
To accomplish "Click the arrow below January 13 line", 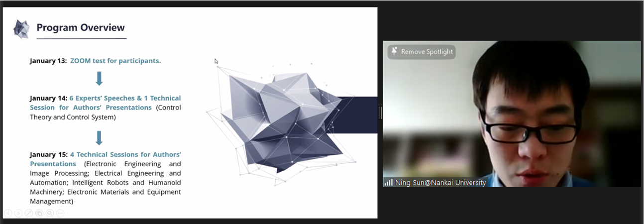I will click(99, 79).
